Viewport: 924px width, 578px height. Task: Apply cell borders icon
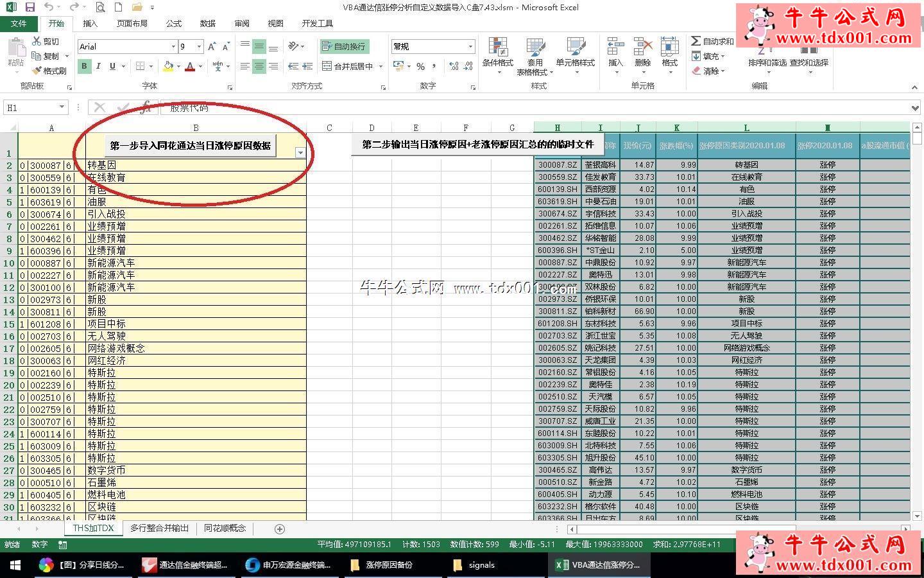(x=141, y=66)
